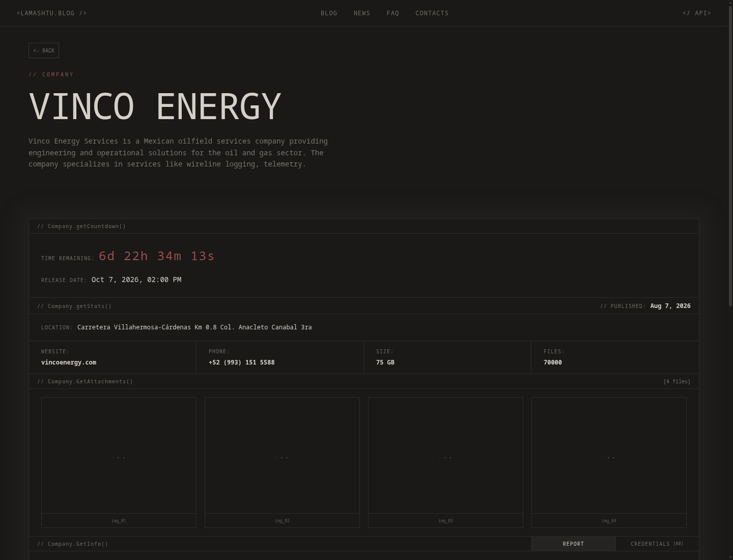Open the CONTACTS nav item

[432, 13]
